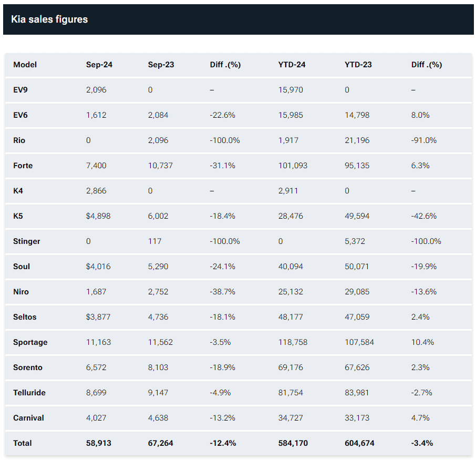Viewport: 476px width, 460px height.
Task: Click Sportage YTD-24 value 118,758
Action: pos(293,342)
